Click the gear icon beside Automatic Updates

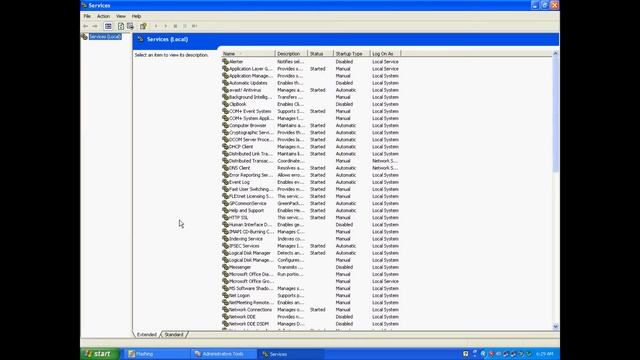pos(225,83)
